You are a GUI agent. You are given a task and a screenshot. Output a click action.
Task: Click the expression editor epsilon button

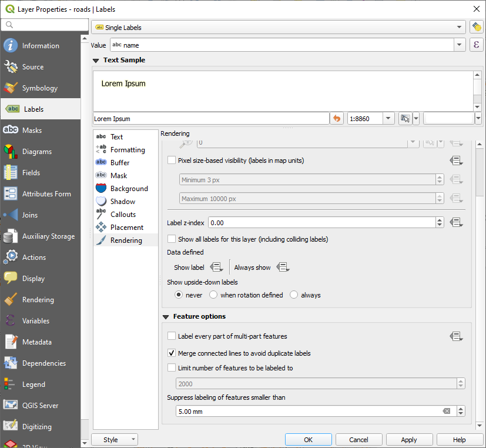pos(476,45)
